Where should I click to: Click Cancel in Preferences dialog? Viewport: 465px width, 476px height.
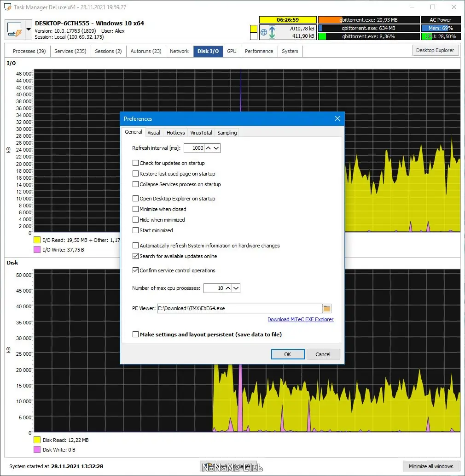pyautogui.click(x=323, y=354)
